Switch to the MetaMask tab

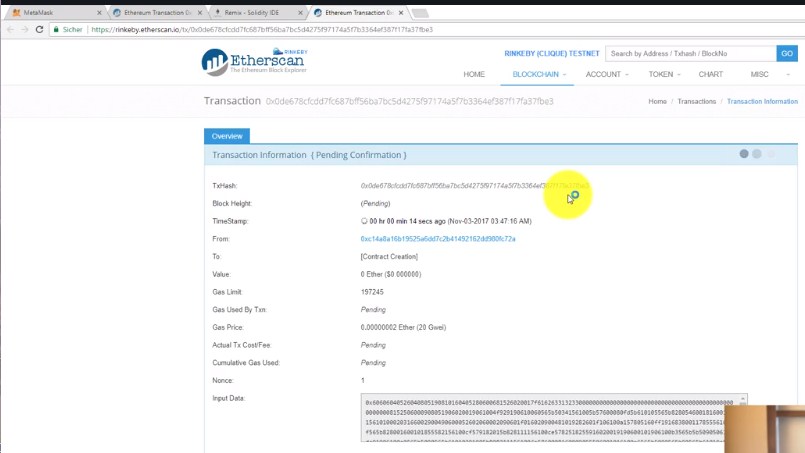coord(50,13)
